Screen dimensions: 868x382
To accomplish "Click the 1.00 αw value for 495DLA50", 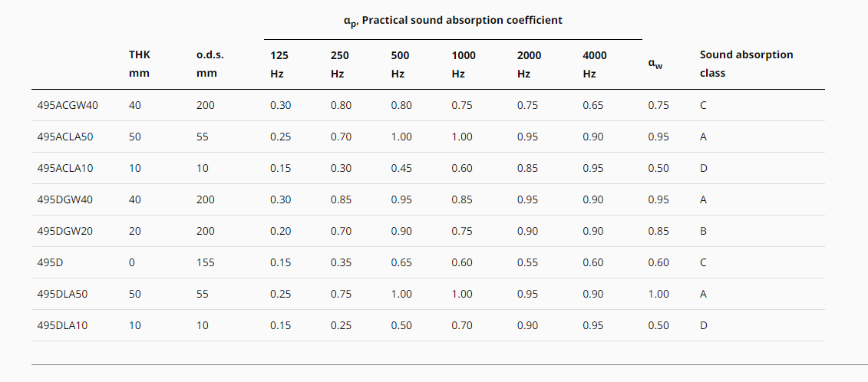I will tap(658, 295).
